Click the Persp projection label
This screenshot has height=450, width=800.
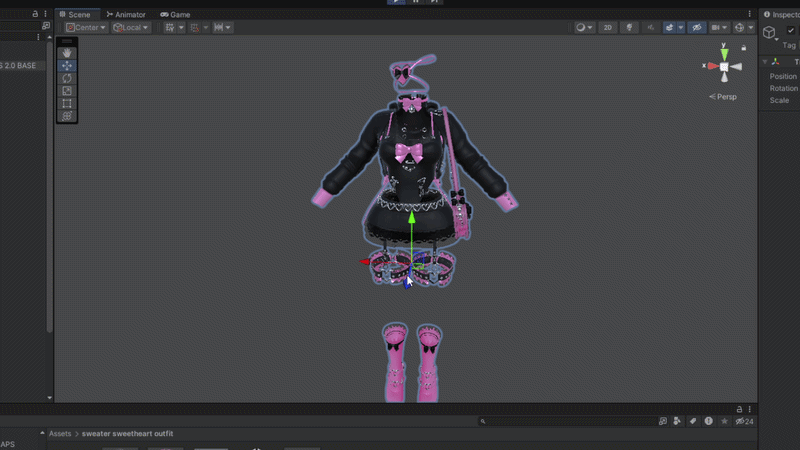point(724,97)
